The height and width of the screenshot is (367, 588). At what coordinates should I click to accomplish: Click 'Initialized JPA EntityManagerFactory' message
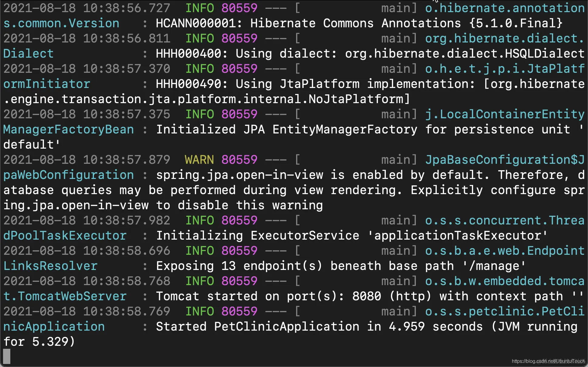coord(286,129)
